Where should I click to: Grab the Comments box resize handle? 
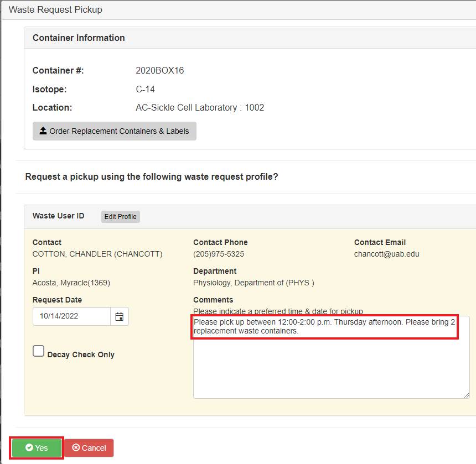click(467, 395)
